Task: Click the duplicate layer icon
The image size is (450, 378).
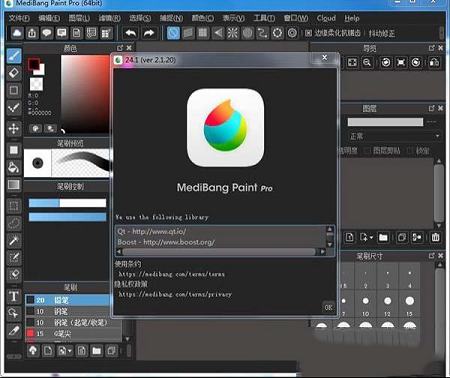Action: pos(402,237)
